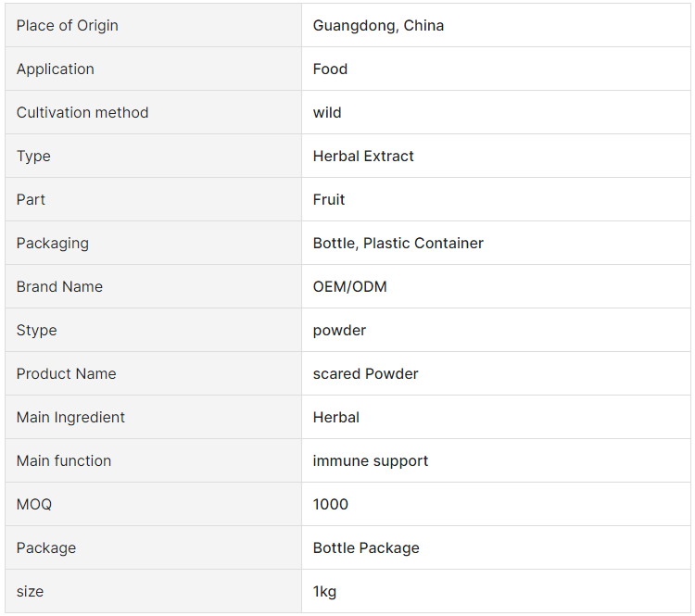Click the Application row label
This screenshot has width=695, height=616.
point(56,69)
